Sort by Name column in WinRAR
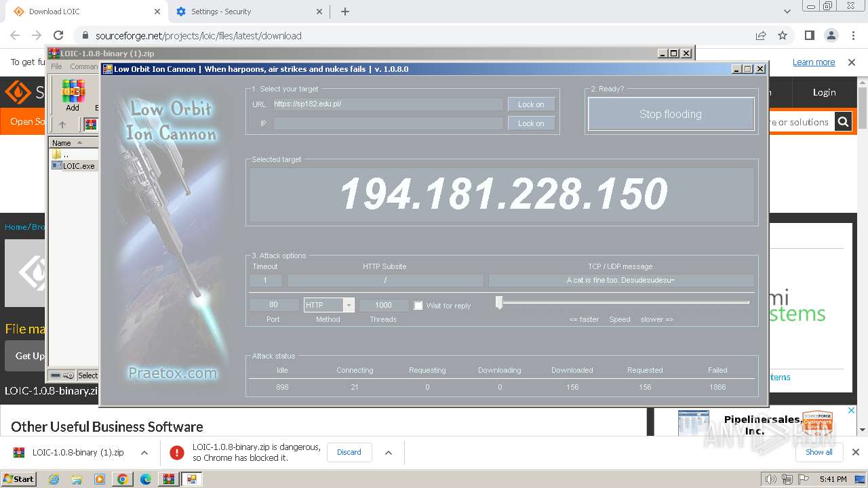This screenshot has width=868, height=488. point(73,143)
